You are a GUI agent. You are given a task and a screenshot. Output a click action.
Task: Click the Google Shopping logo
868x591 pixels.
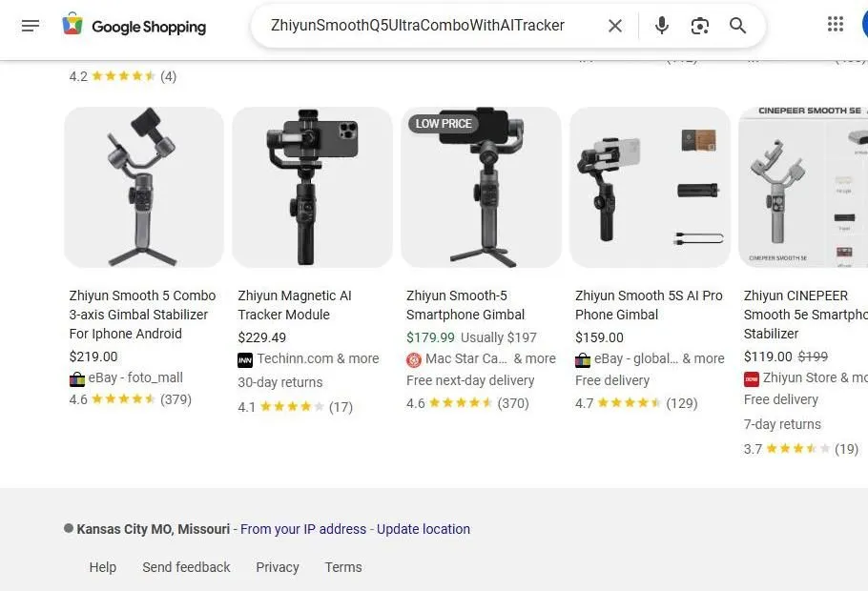(x=134, y=26)
